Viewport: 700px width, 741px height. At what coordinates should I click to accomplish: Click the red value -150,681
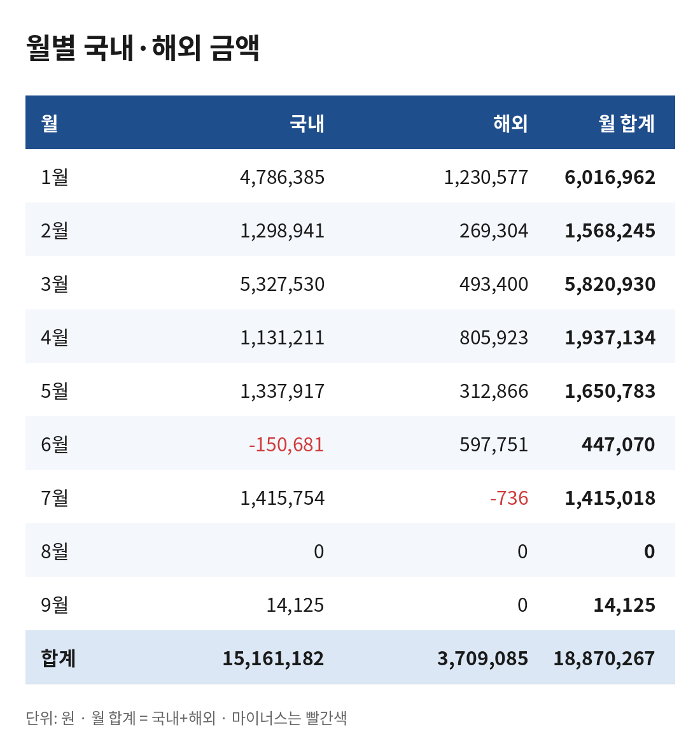[x=286, y=444]
